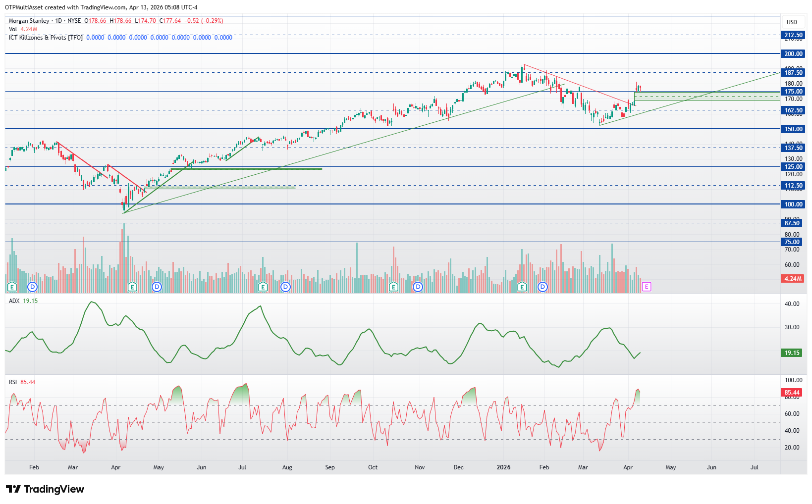This screenshot has width=812, height=504.
Task: Click the ICT Killzones & Pivots [TFO] legend
Action: [46, 37]
